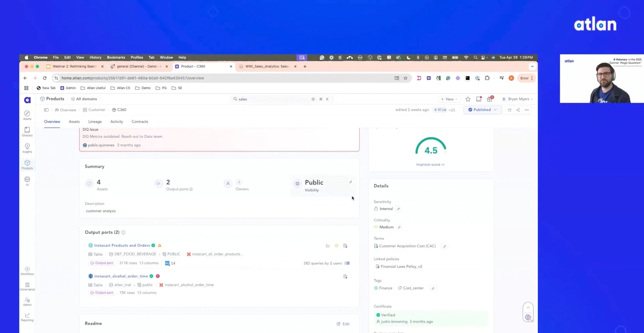Open the notifications inbox icon
This screenshot has height=333, width=644.
pyautogui.click(x=479, y=99)
